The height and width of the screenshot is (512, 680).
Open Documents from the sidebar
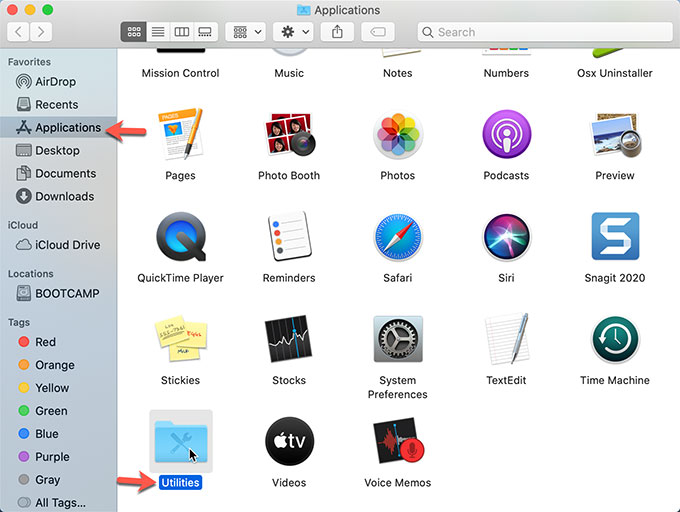click(58, 173)
